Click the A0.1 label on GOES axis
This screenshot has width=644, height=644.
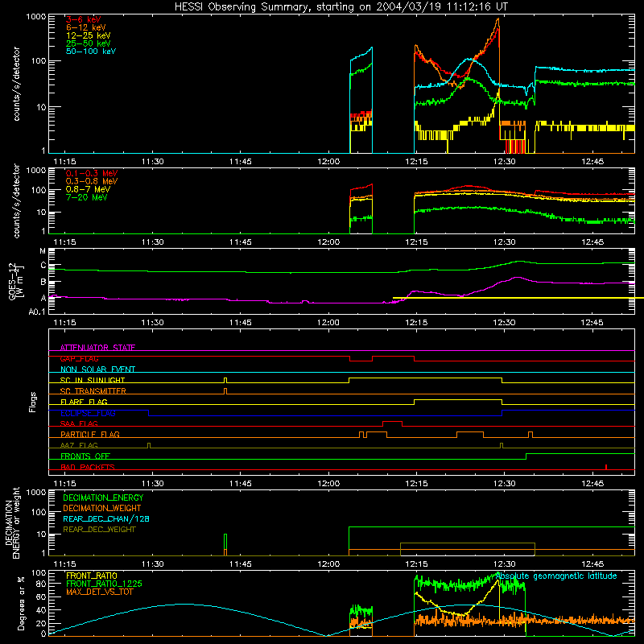pyautogui.click(x=37, y=312)
